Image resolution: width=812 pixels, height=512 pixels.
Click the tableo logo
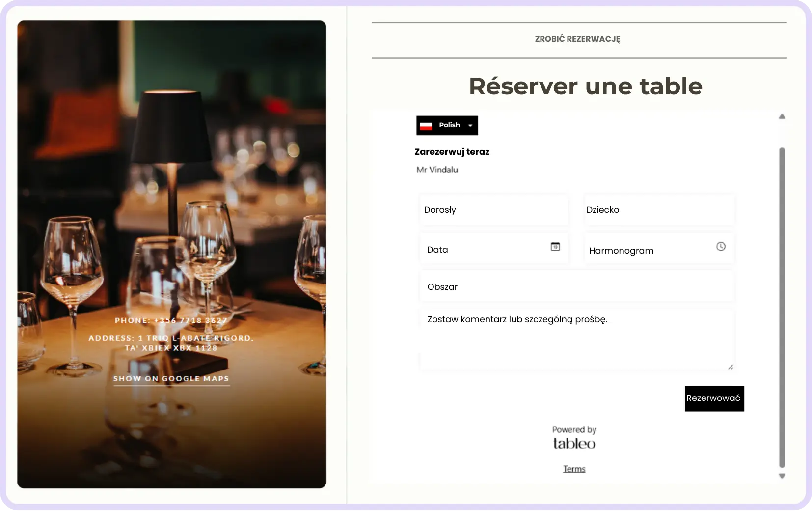(x=574, y=443)
